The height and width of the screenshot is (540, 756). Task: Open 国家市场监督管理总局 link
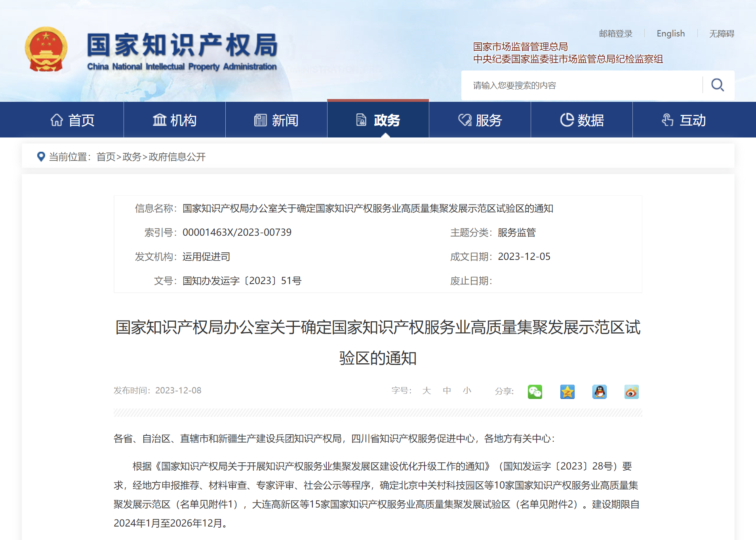tap(520, 47)
